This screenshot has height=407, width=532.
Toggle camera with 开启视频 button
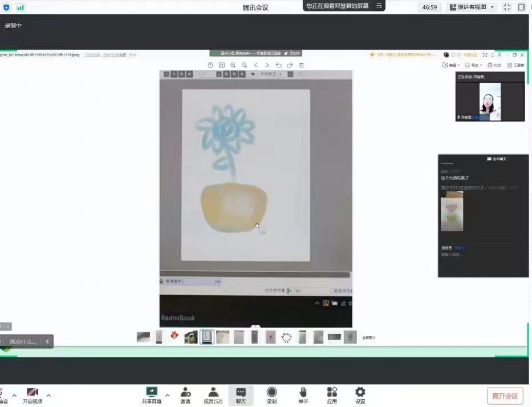coord(33,395)
